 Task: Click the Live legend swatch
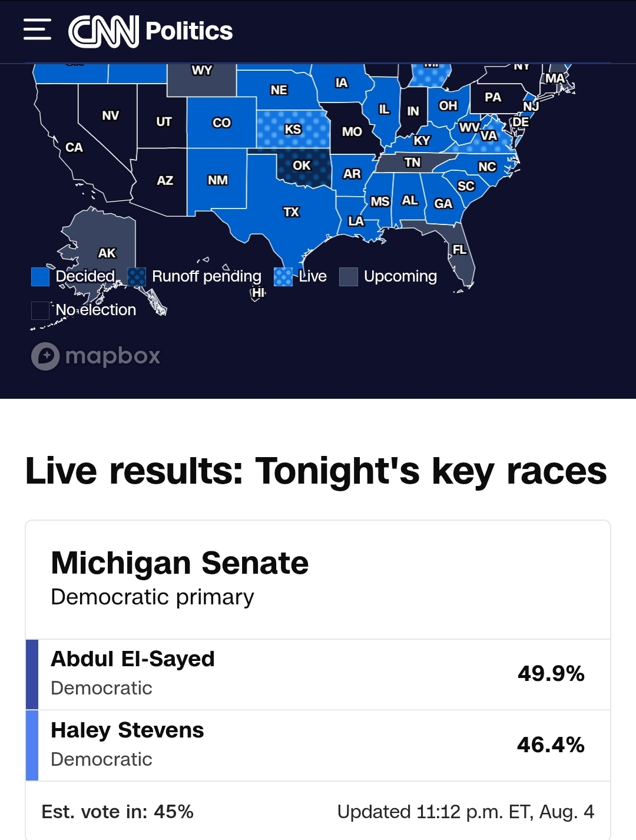283,276
